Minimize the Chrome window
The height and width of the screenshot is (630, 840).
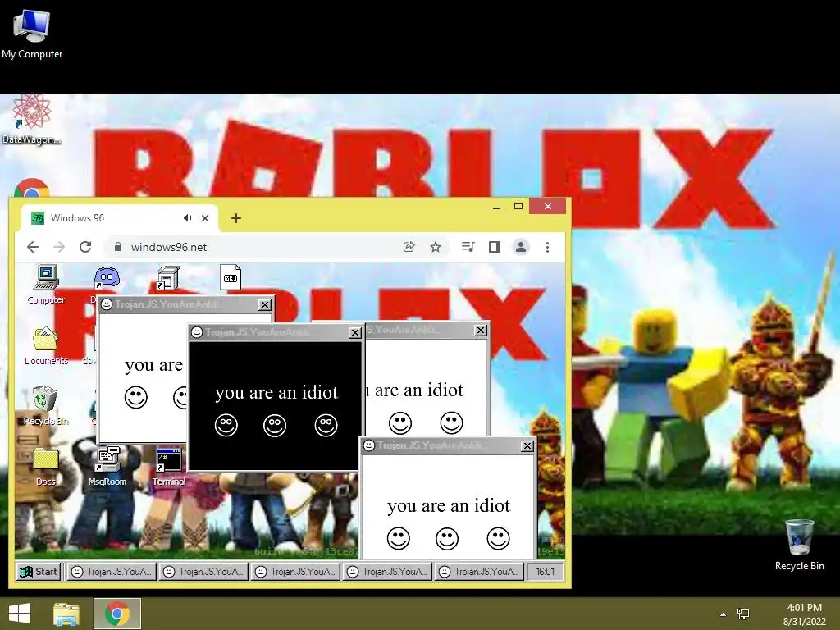tap(496, 206)
